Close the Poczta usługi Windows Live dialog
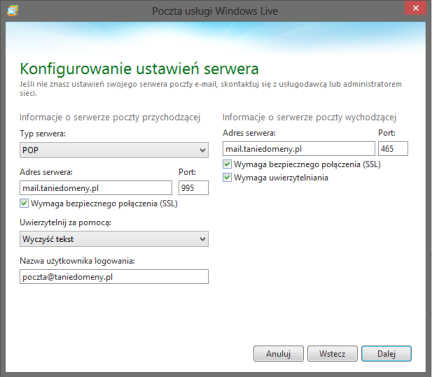Viewport: 432px width, 377px height. coord(415,8)
